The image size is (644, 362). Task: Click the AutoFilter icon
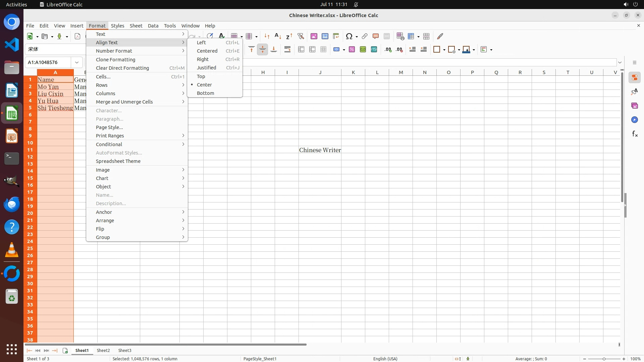coord(301,36)
